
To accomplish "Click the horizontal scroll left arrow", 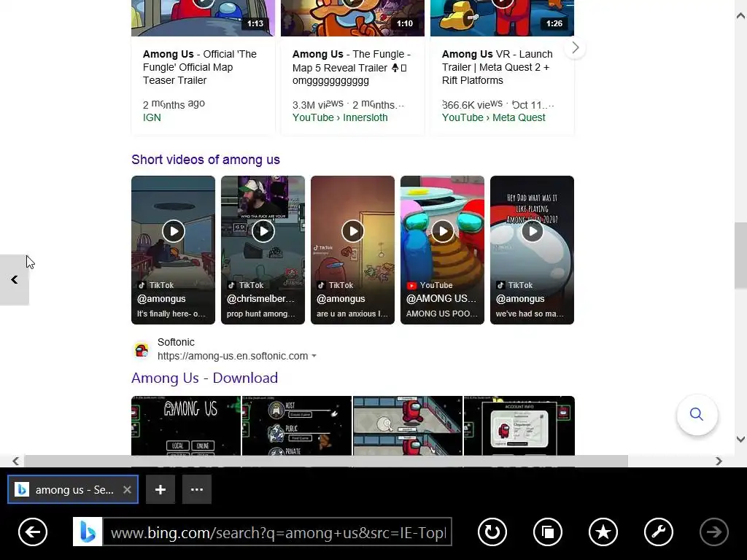I will 16,461.
